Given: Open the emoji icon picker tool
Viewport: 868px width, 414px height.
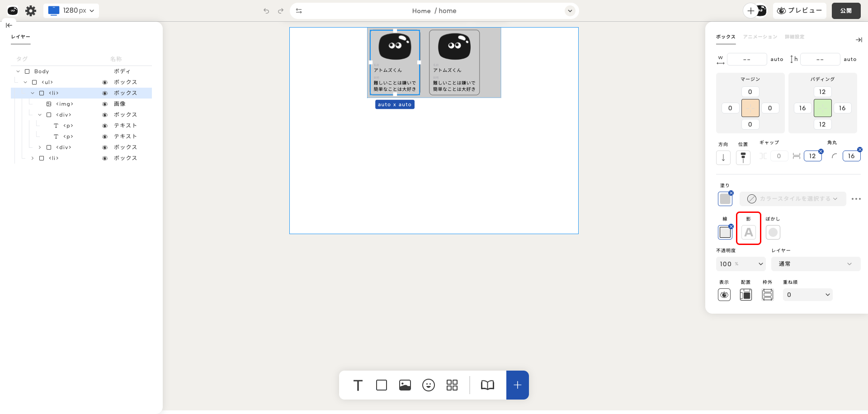Looking at the screenshot, I should pos(429,385).
